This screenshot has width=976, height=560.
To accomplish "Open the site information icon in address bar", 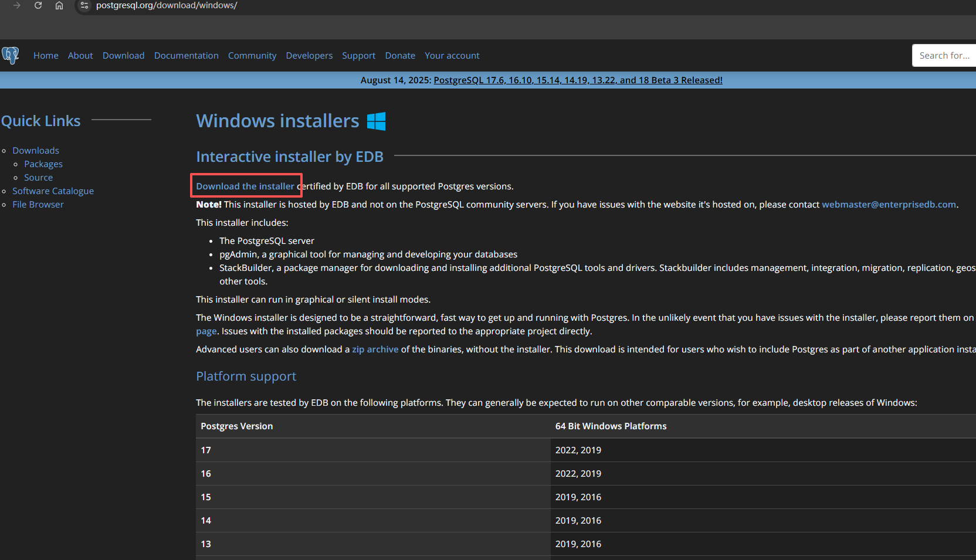I will (x=84, y=5).
